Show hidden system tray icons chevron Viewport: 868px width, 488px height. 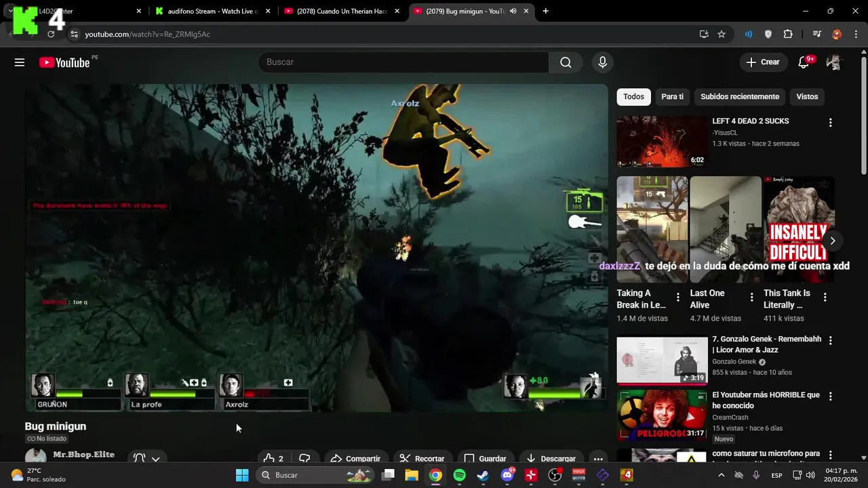point(721,475)
